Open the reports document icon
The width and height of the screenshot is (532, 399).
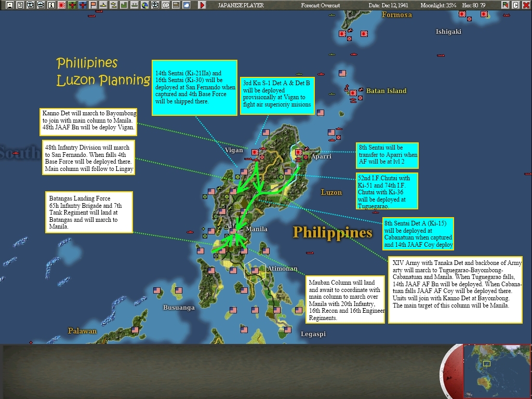[x=20, y=5]
